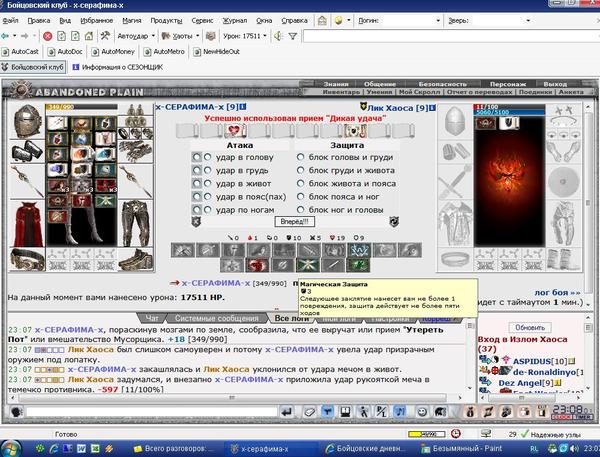The height and width of the screenshot is (457, 600).
Task: Click the Обновить button
Action: 530,328
